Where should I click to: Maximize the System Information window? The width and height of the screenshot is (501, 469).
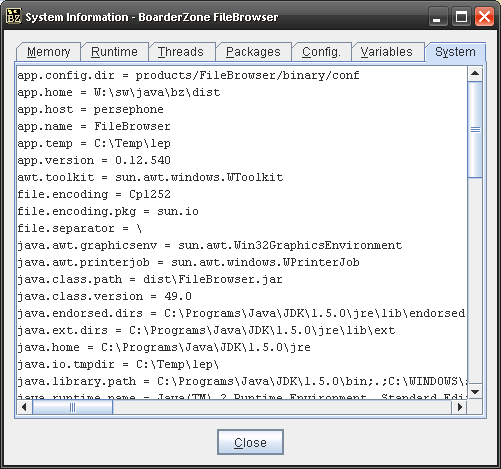461,17
